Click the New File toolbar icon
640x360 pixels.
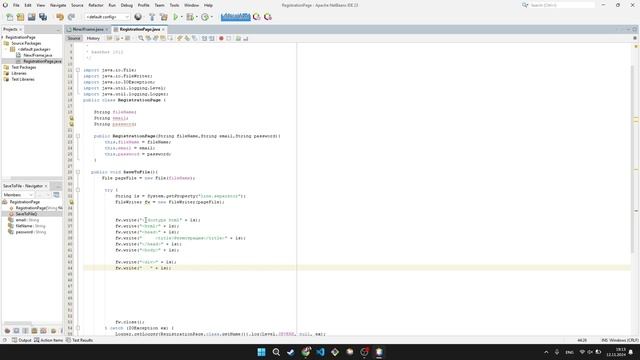[x=9, y=17]
